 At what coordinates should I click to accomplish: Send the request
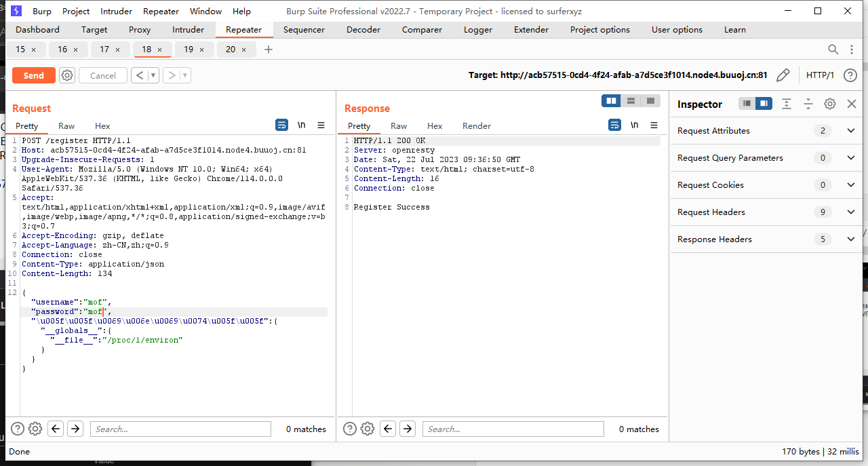tap(33, 75)
